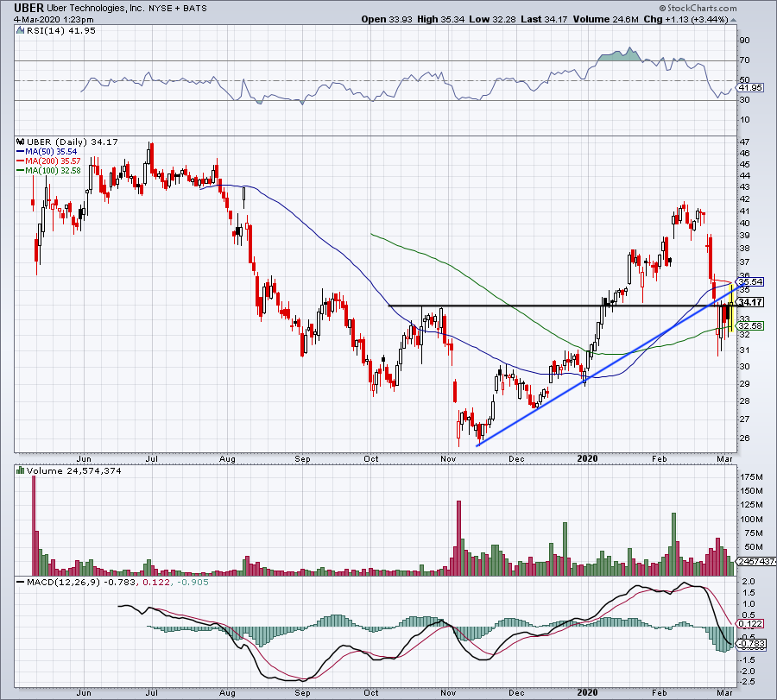Click the volume bars icon beside Volume legend

click(21, 470)
